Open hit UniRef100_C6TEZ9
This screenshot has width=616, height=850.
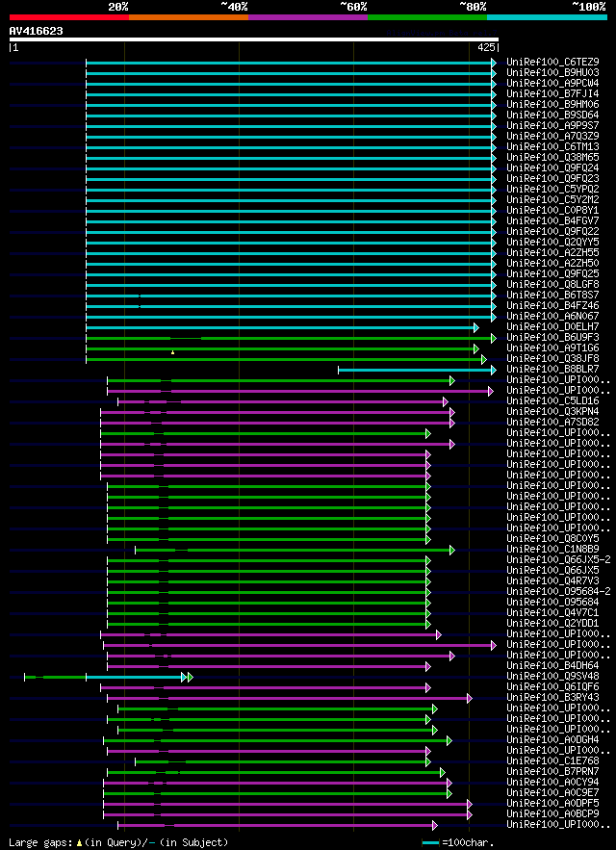(552, 62)
